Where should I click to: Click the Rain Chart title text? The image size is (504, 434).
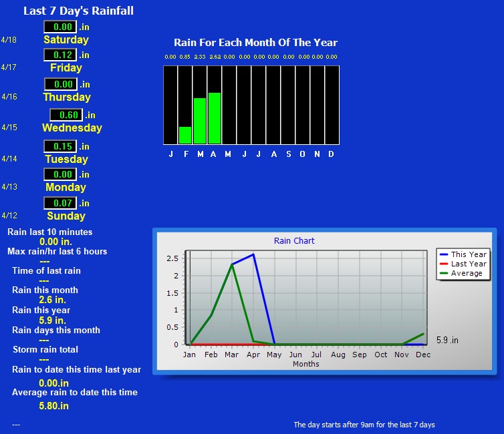[x=294, y=241]
